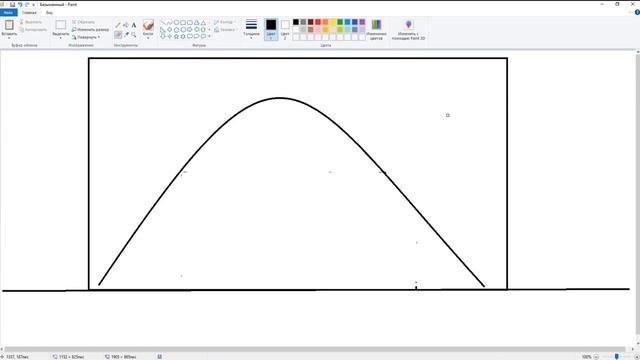Choose the Right triangle shape

163,30
